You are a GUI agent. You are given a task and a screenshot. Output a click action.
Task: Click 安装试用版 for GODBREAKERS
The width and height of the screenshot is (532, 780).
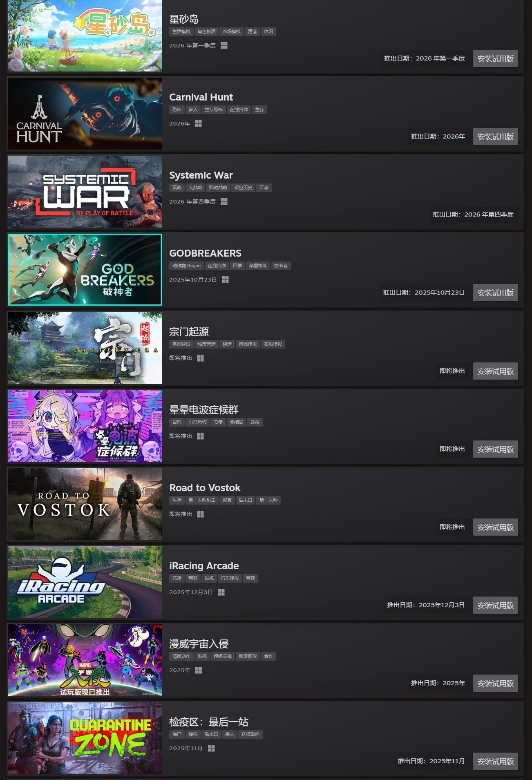tap(495, 293)
